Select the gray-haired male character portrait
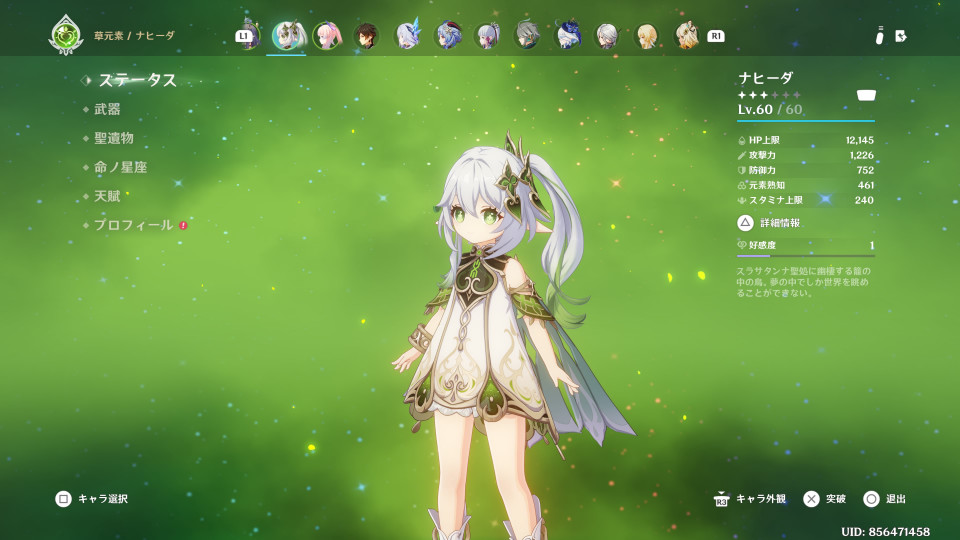The height and width of the screenshot is (540, 960). (x=527, y=36)
